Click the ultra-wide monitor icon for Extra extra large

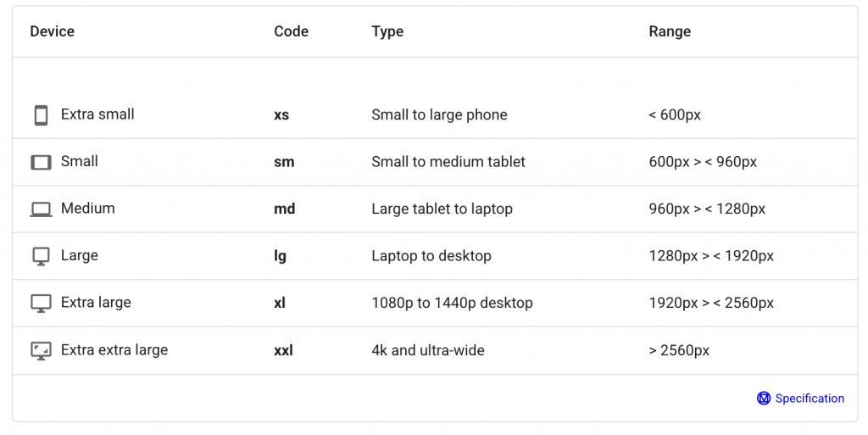click(41, 351)
